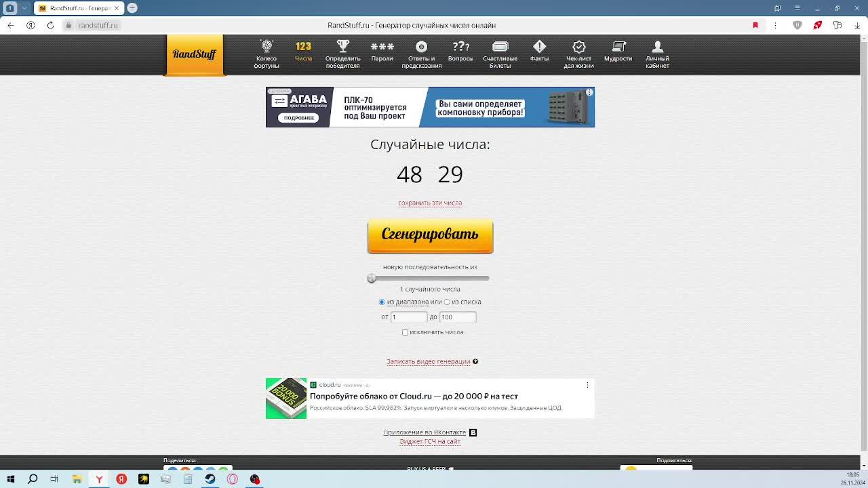This screenshot has width=868, height=488.
Task: Open the Колесо фортуны (fortune wheel) section
Action: point(267,54)
